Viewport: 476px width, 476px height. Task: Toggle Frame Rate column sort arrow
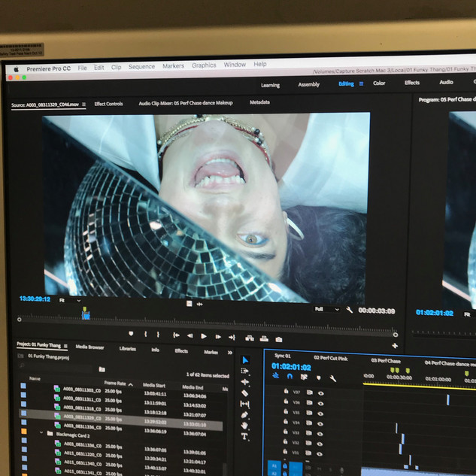coord(131,384)
